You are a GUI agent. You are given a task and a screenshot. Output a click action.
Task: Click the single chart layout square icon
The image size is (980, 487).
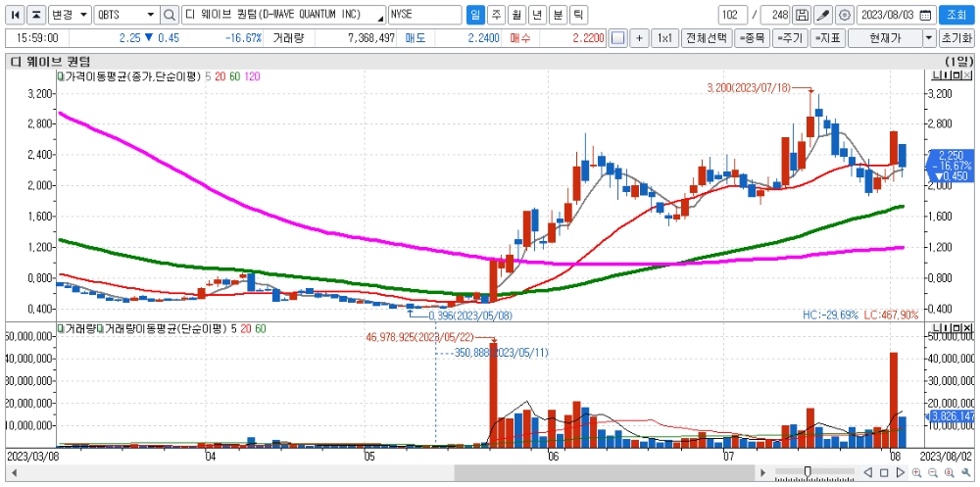pos(618,38)
